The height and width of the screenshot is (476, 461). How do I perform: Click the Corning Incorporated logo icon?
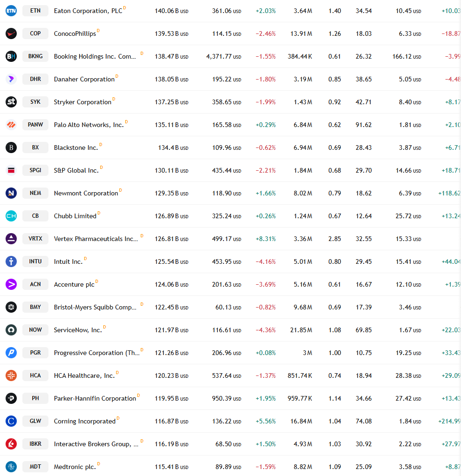pyautogui.click(x=11, y=421)
